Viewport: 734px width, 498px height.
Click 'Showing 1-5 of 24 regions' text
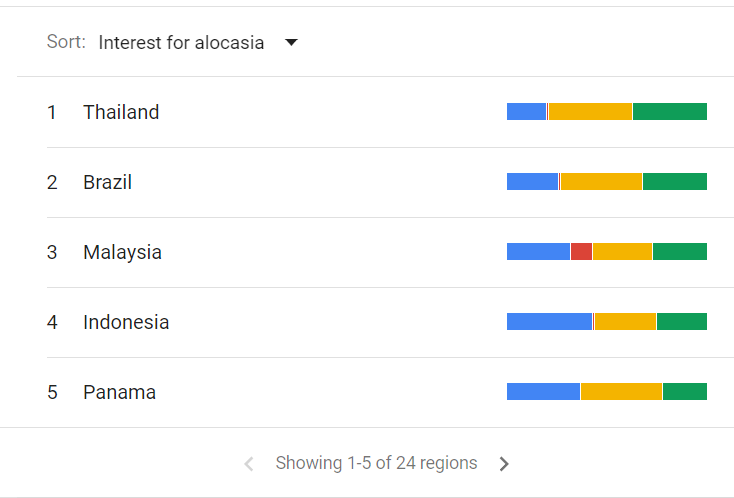(376, 464)
